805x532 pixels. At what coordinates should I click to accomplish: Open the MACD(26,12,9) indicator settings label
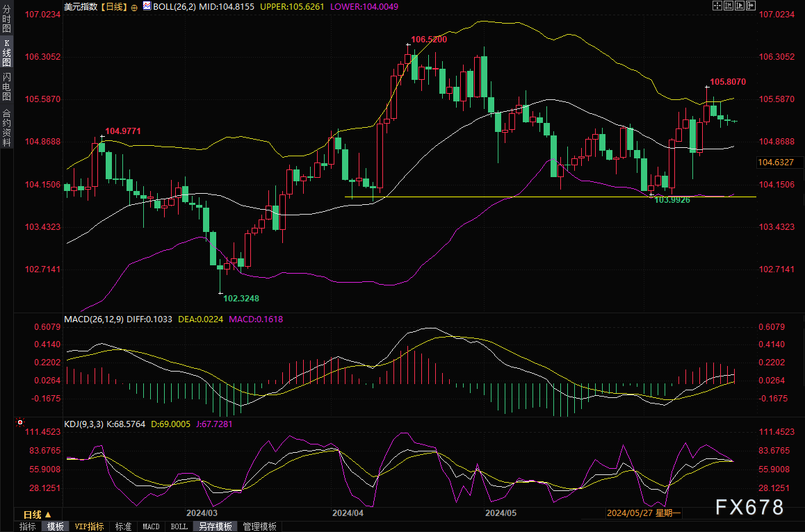95,319
